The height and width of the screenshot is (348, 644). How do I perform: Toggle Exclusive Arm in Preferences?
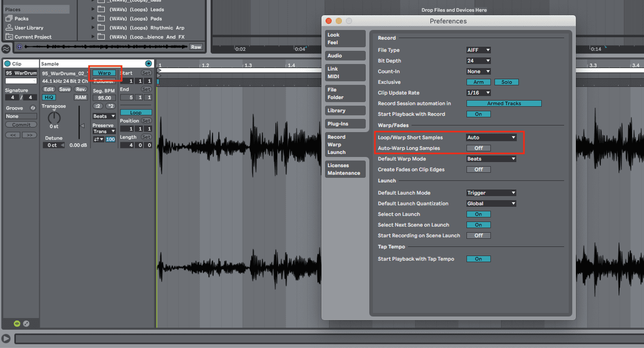(479, 82)
